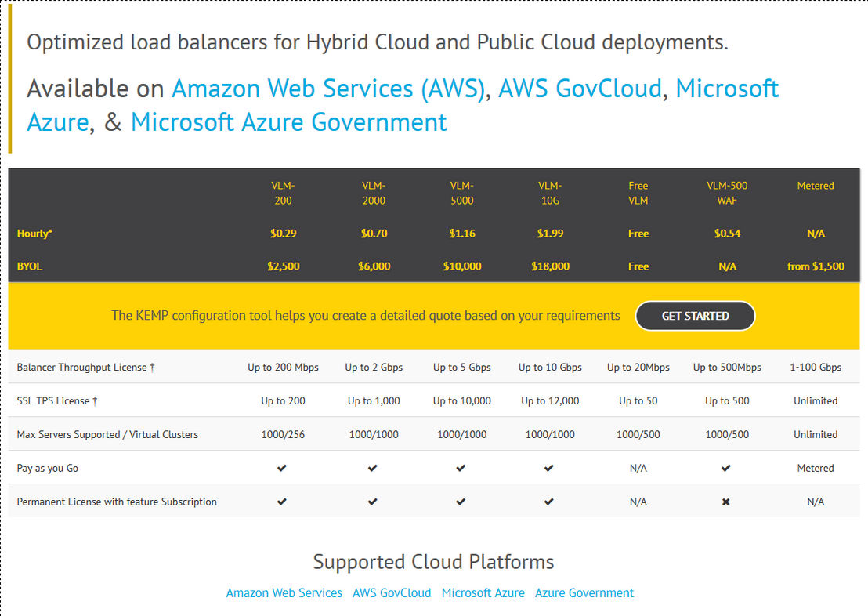Open Amazon Web Services under Supported Cloud Platforms
The image size is (868, 616).
(284, 592)
